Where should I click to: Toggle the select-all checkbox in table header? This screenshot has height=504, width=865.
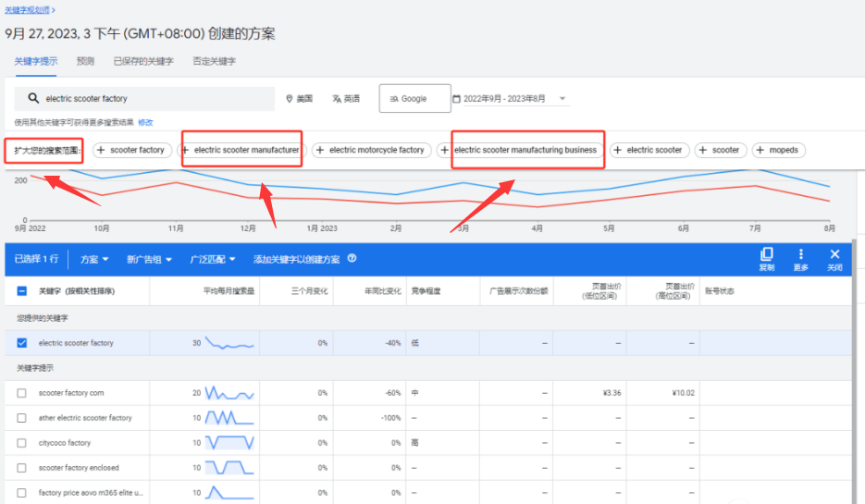click(x=22, y=291)
